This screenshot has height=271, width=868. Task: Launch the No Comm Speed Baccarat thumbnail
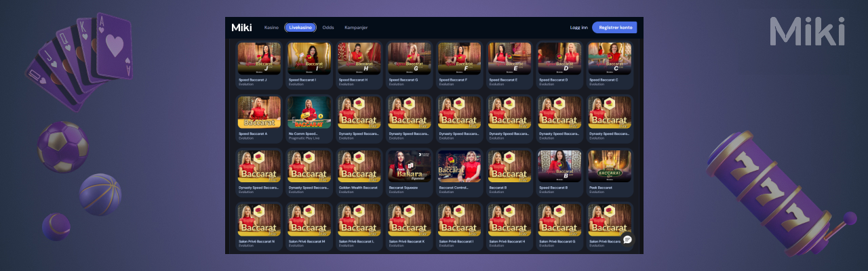point(309,112)
